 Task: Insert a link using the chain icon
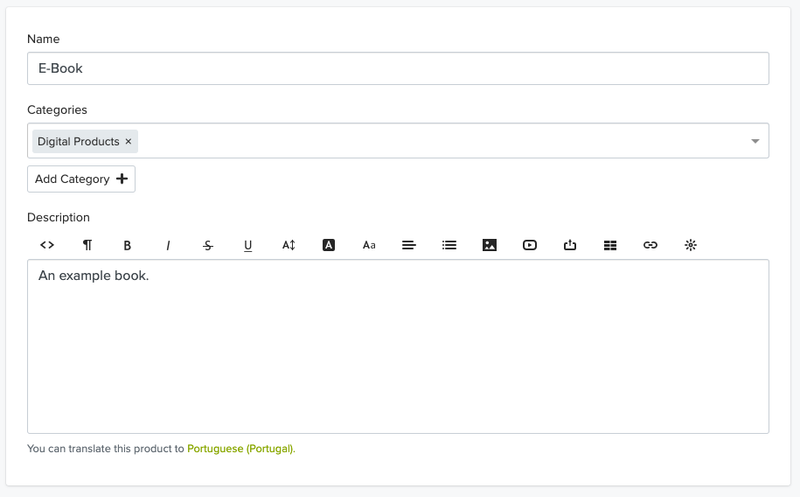tap(650, 245)
